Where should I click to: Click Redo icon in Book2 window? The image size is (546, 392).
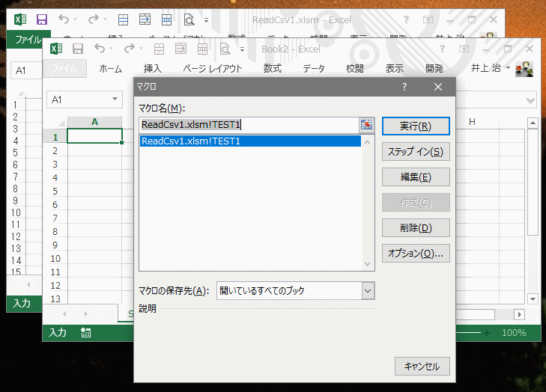coord(129,49)
